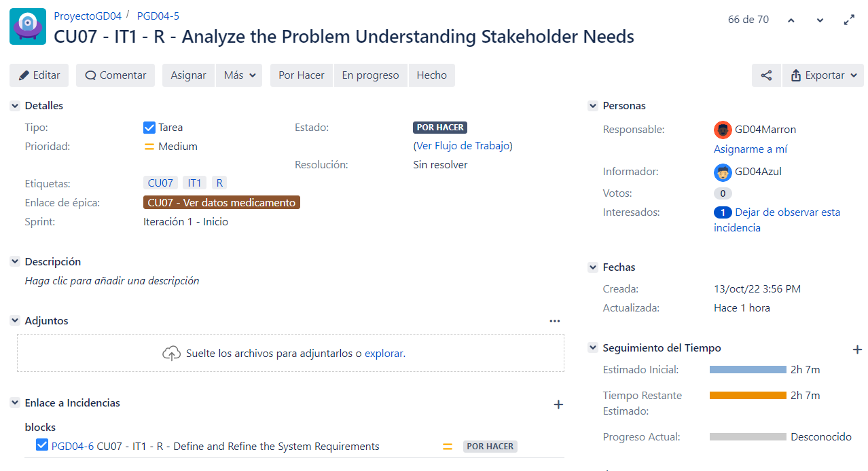
Task: Open the Más dropdown menu
Action: click(240, 75)
